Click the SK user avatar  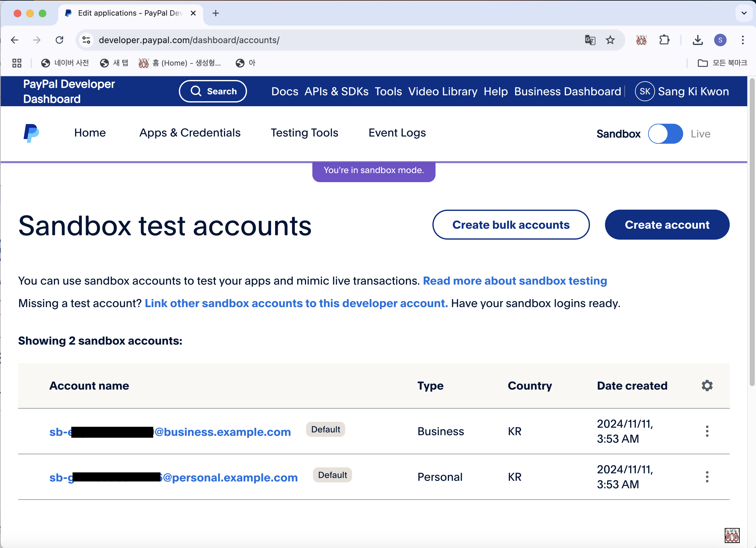tap(645, 91)
